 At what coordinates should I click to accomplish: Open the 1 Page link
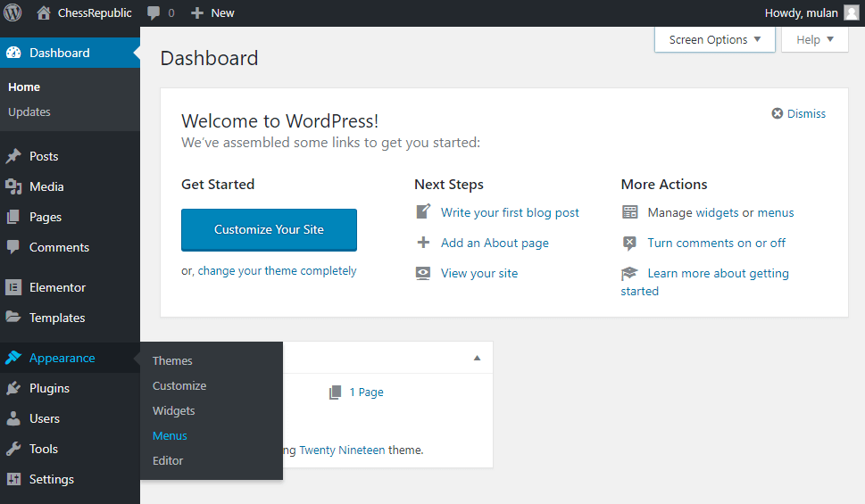coord(366,392)
